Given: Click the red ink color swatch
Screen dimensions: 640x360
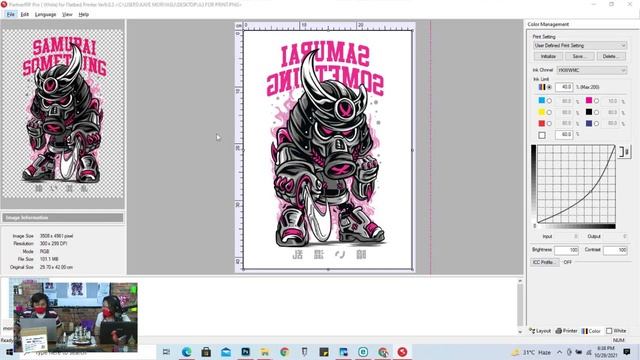Looking at the screenshot, I should (x=542, y=123).
